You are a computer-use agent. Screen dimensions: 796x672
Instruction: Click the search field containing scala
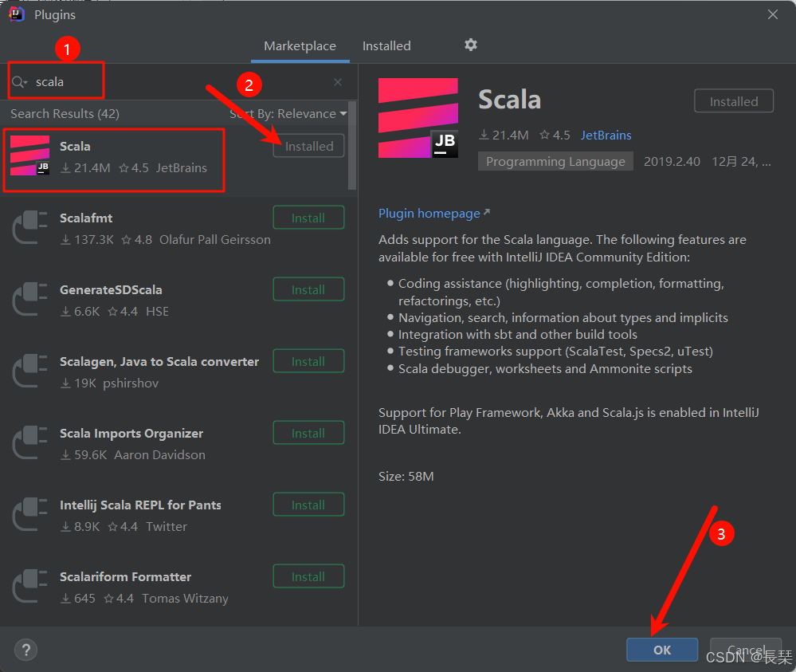click(x=178, y=82)
